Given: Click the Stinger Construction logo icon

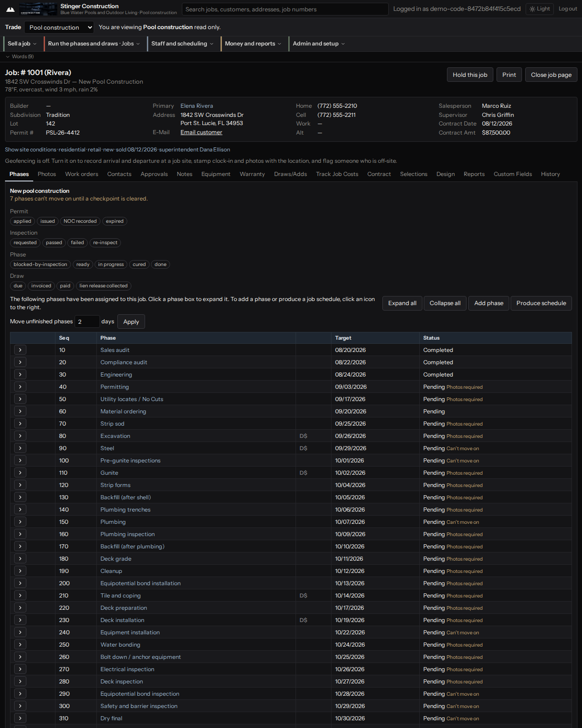Looking at the screenshot, I should [x=10, y=9].
